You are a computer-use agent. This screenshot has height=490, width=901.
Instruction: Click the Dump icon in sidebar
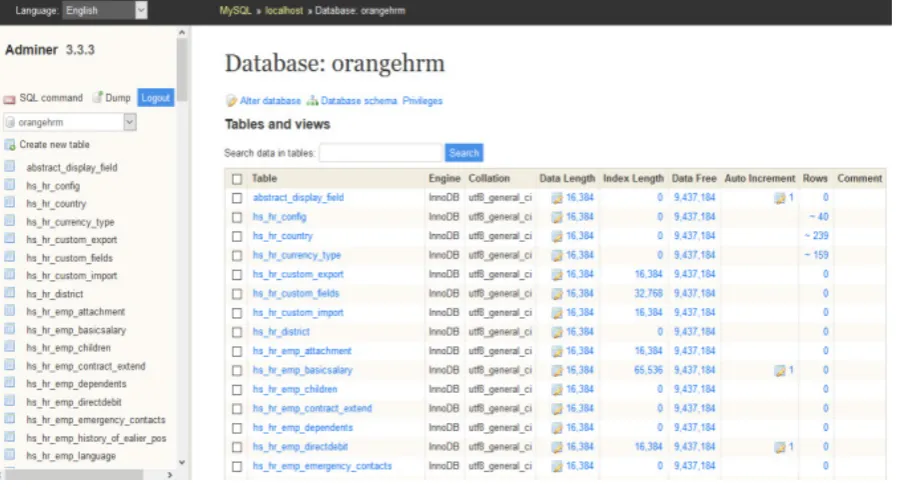[98, 97]
